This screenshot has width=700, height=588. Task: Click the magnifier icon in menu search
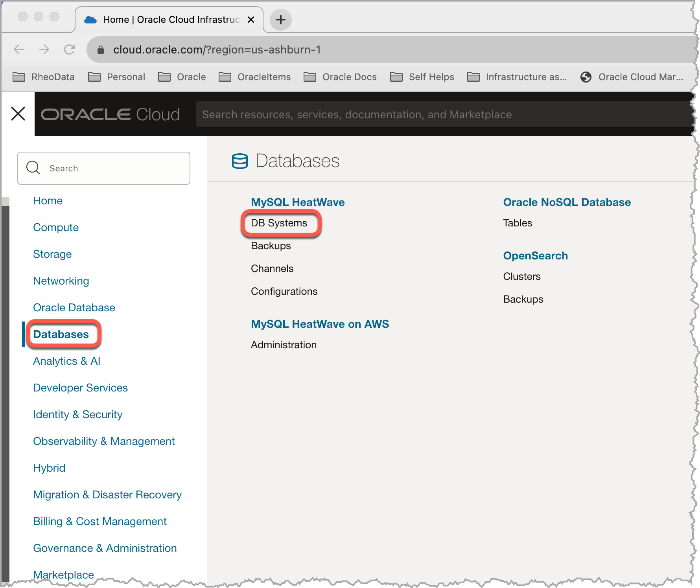(x=33, y=168)
